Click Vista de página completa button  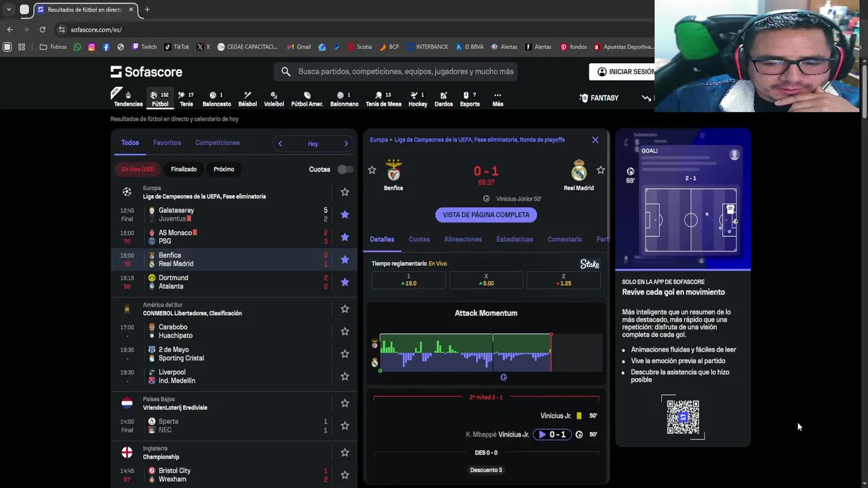click(x=486, y=215)
